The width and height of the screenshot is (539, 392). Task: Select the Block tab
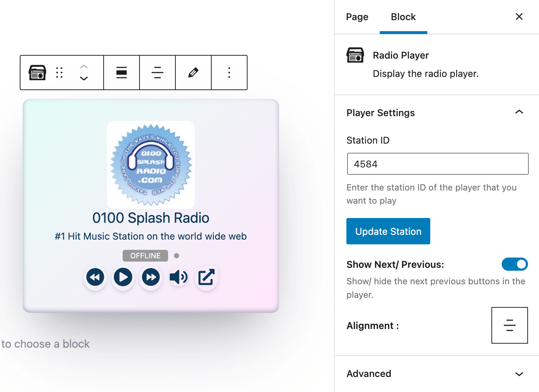tap(403, 17)
